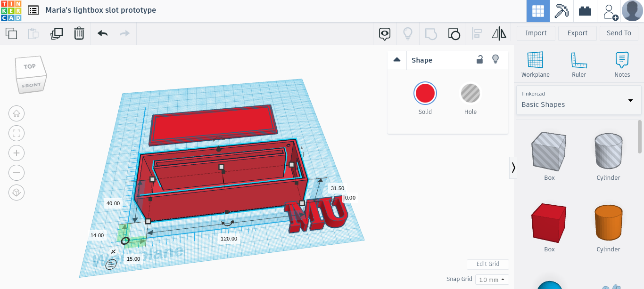Image resolution: width=644 pixels, height=289 pixels.
Task: Click the 40.00 height dimension value
Action: click(x=113, y=203)
